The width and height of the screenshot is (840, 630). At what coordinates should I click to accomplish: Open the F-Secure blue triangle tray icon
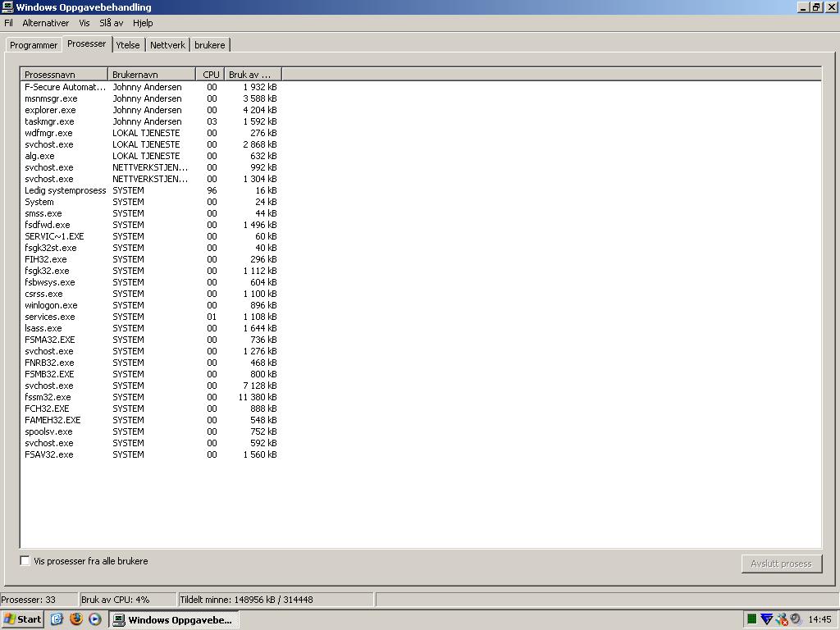(767, 619)
